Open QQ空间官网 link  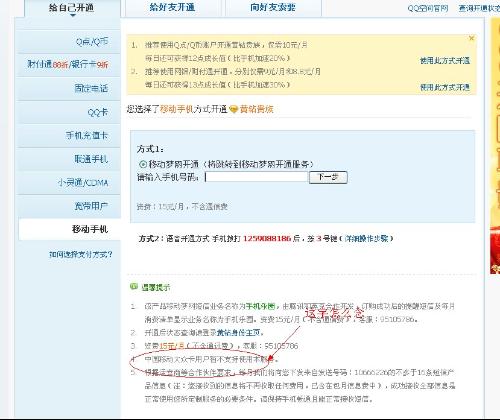click(428, 8)
